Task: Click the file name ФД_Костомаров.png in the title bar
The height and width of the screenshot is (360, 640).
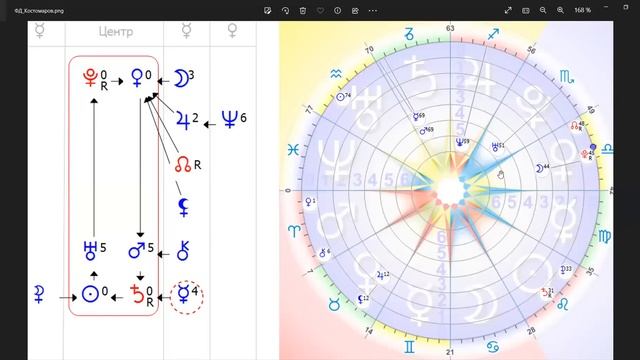Action: point(39,11)
